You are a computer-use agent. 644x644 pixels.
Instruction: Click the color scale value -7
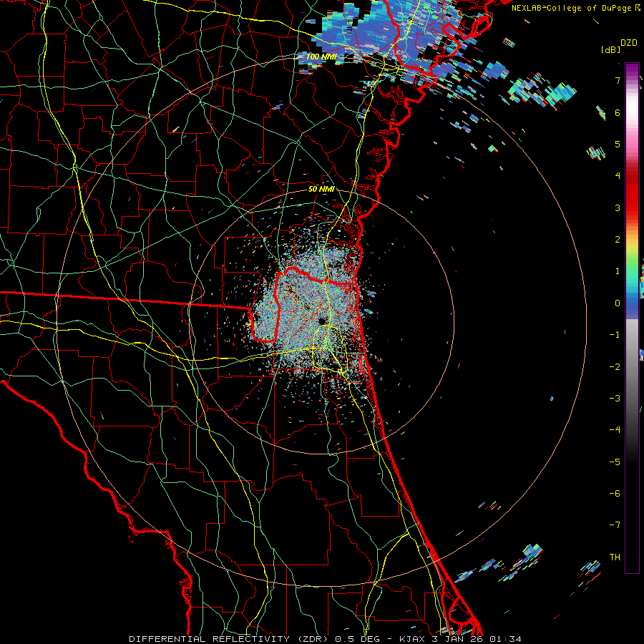coord(615,525)
